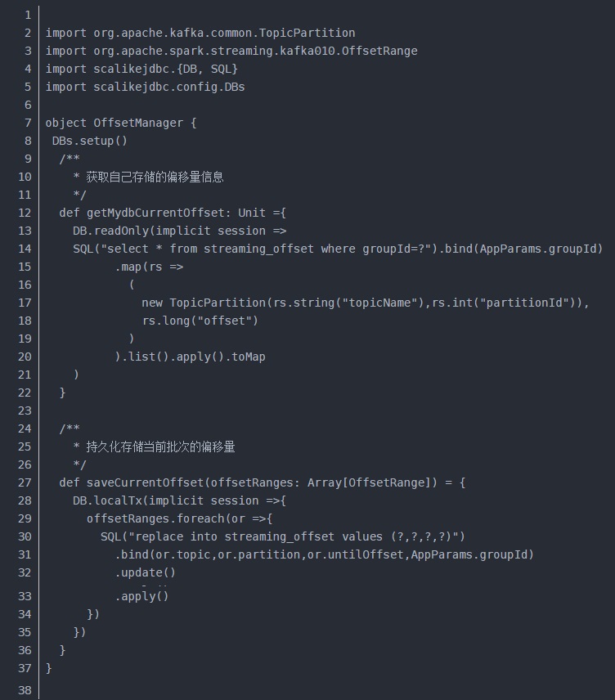This screenshot has width=615, height=700.
Task: Click line number 7 in gutter
Action: pyautogui.click(x=28, y=123)
